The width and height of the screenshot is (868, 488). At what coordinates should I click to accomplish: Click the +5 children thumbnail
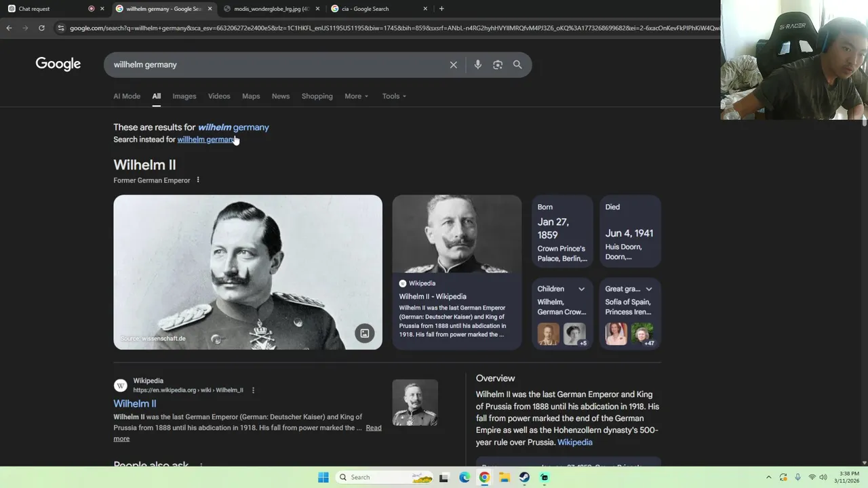click(x=574, y=334)
